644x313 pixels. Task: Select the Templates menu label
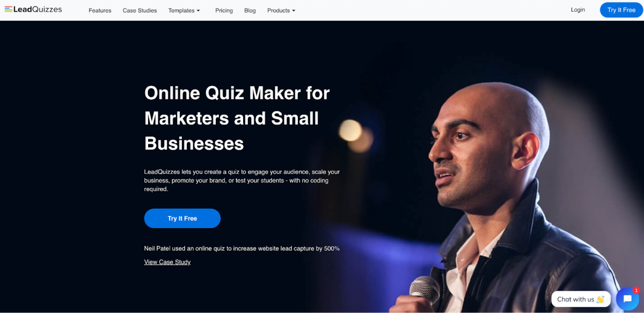(181, 10)
